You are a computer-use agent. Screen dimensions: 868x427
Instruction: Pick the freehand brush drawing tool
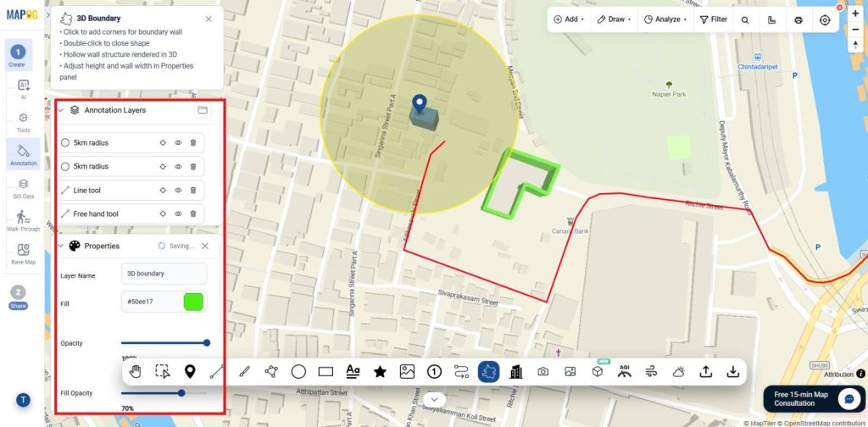(245, 372)
